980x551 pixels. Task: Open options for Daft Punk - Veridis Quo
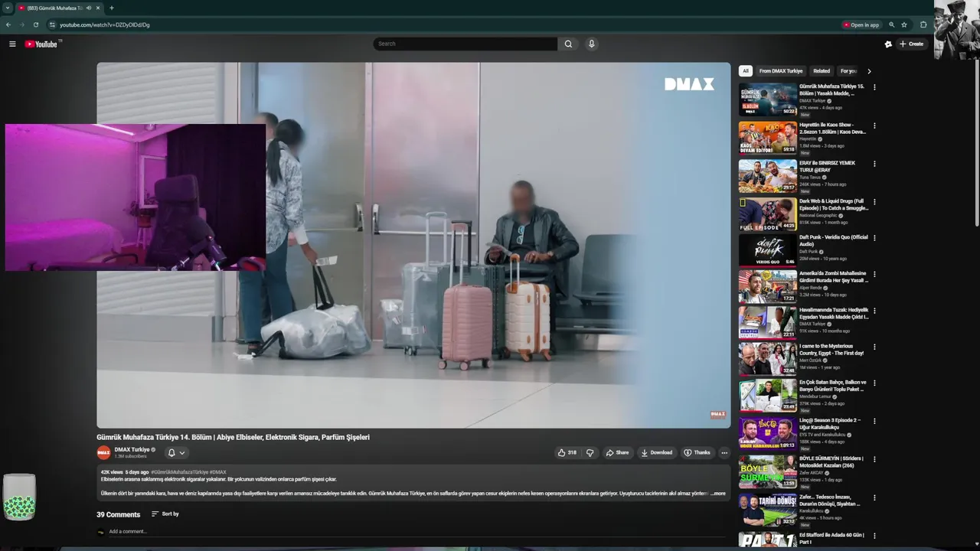click(874, 238)
